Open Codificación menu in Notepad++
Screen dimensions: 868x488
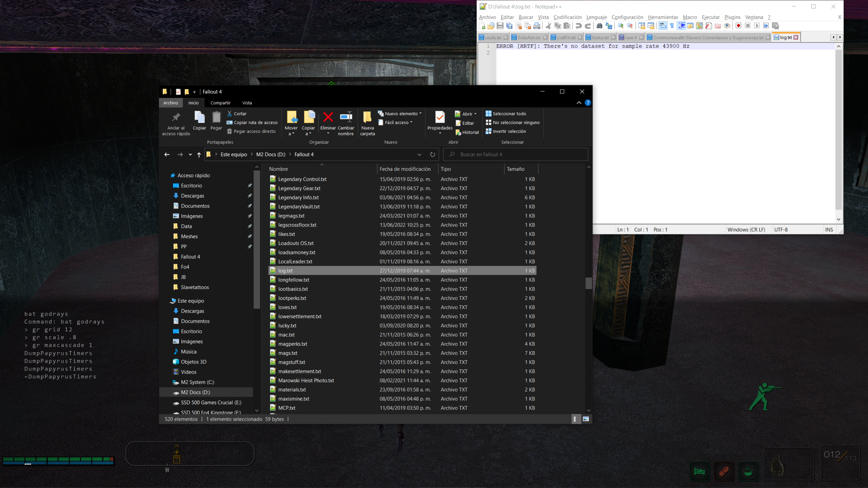click(567, 17)
